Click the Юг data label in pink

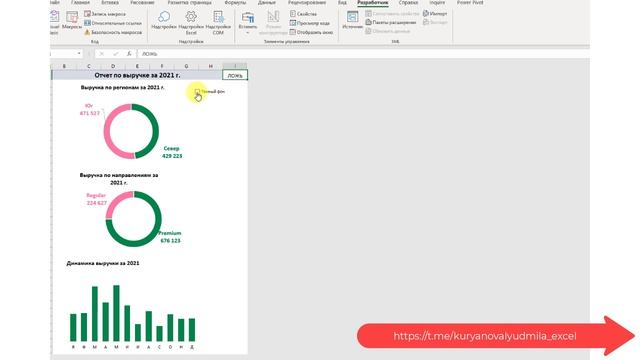[x=89, y=109]
